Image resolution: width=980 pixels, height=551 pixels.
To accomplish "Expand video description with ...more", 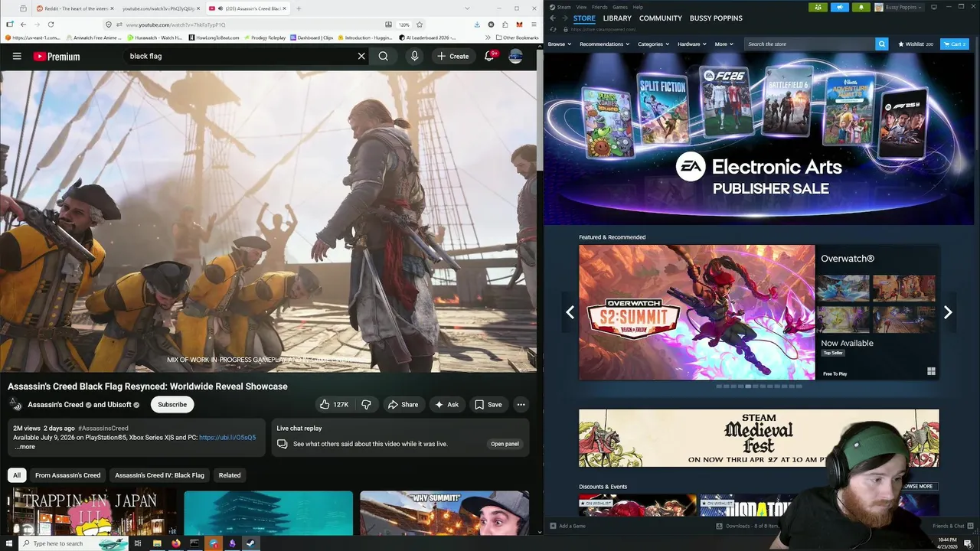I will (x=24, y=447).
